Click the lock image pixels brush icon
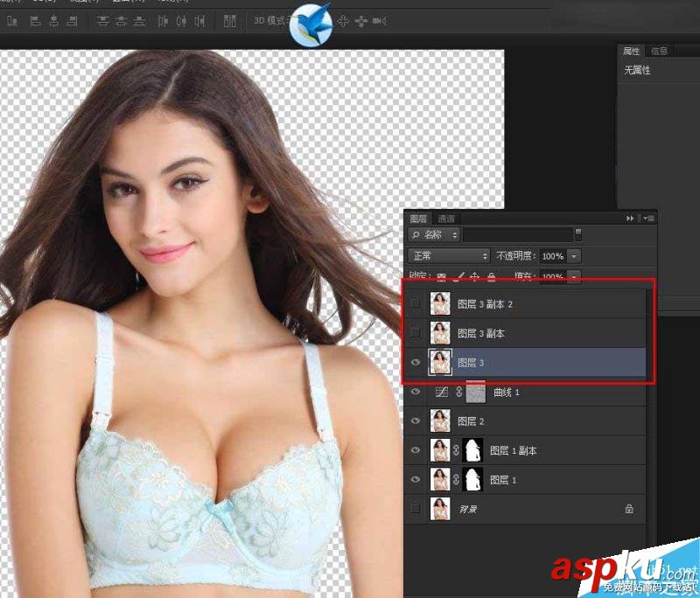This screenshot has height=598, width=700. tap(458, 278)
